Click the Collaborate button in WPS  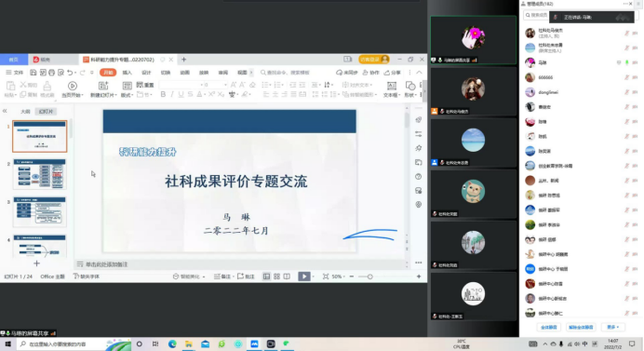pyautogui.click(x=371, y=73)
